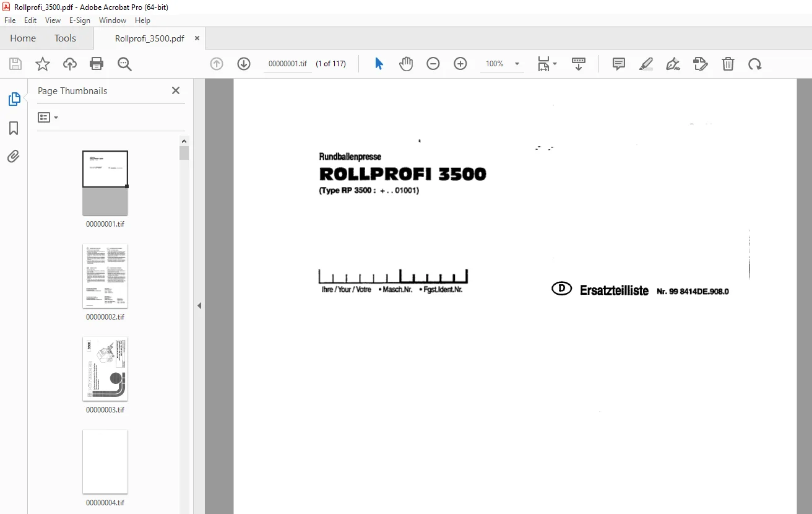Image resolution: width=812 pixels, height=514 pixels.
Task: Click the Save file icon
Action: tap(15, 64)
